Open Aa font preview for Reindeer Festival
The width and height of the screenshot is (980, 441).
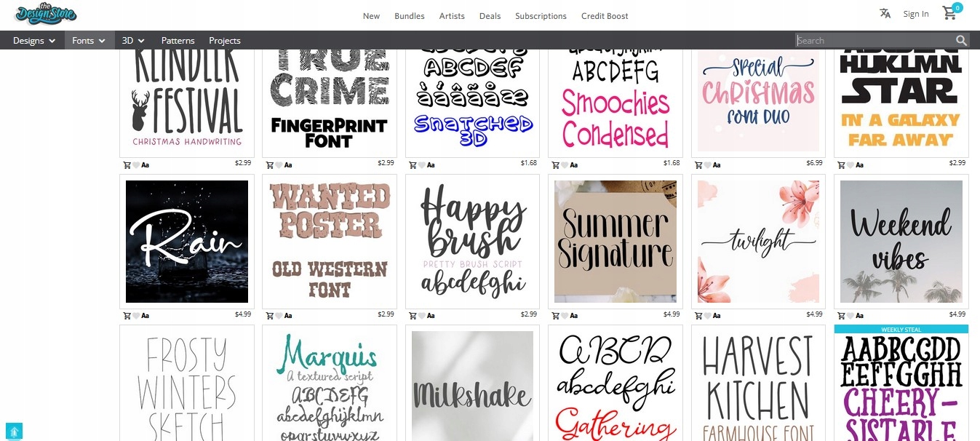(145, 165)
